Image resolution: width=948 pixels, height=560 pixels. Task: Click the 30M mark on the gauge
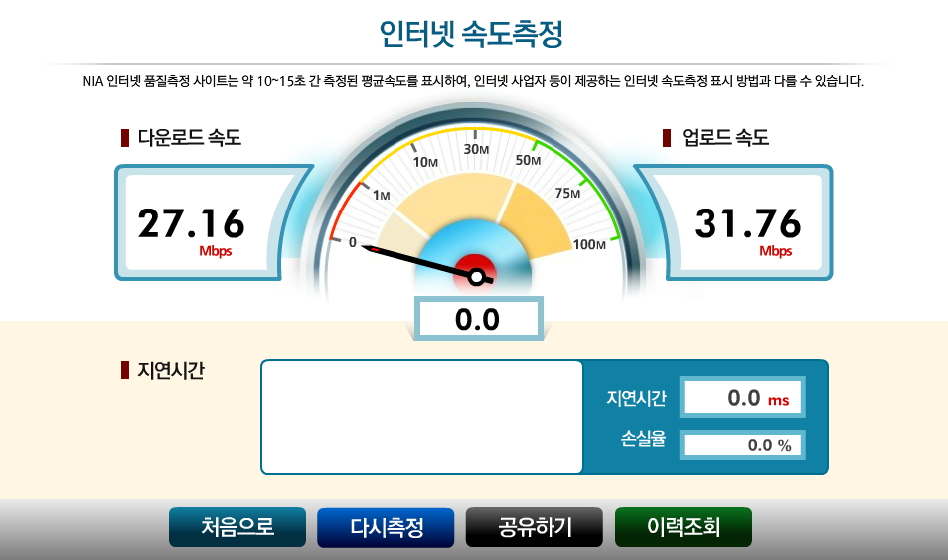[x=476, y=149]
